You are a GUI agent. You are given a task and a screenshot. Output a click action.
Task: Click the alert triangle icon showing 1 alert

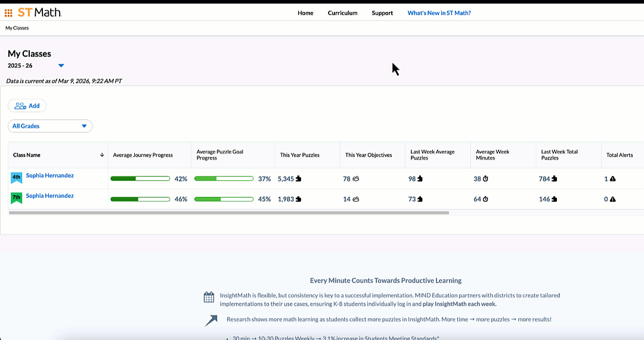click(x=612, y=179)
